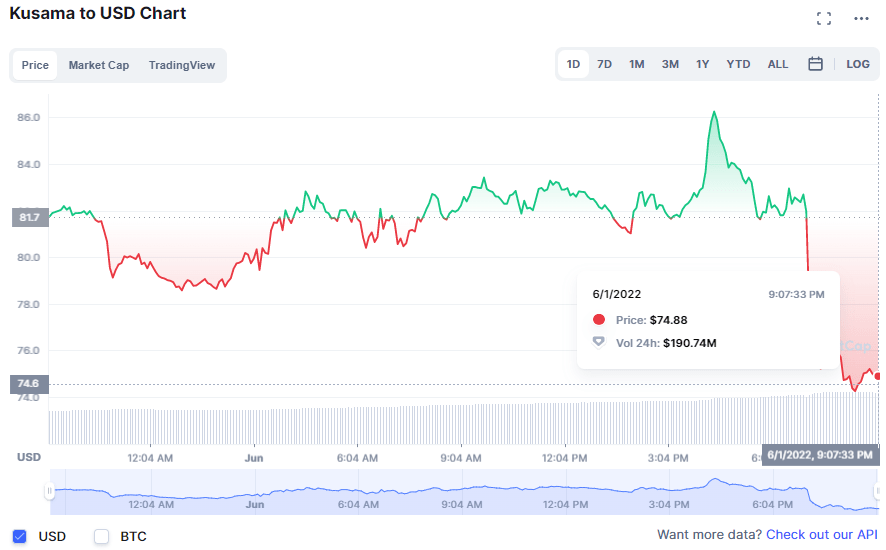Choose the 3M time range

[670, 64]
